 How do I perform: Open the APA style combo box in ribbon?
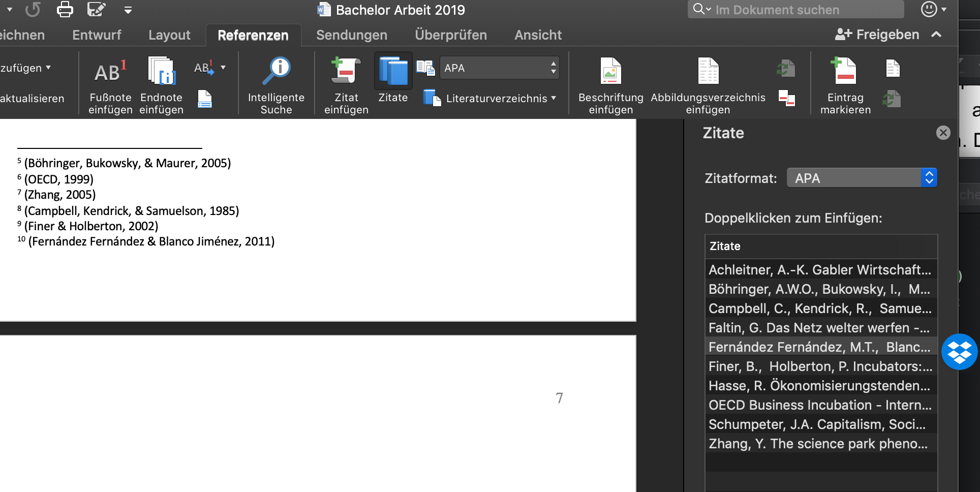coord(499,68)
